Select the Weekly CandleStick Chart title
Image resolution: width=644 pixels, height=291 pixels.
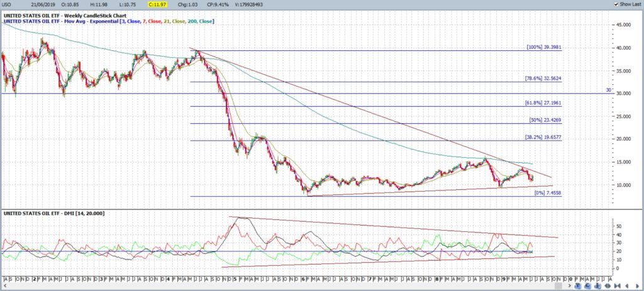(x=65, y=16)
